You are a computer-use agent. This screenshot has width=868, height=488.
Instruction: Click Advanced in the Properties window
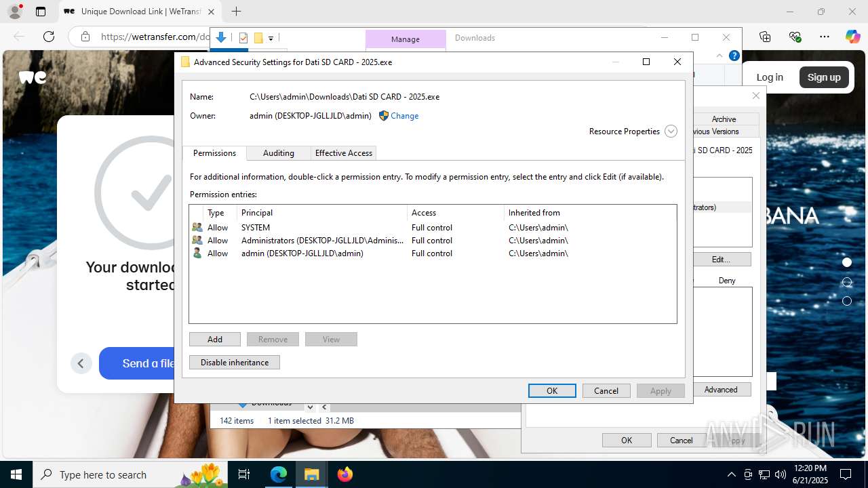coord(721,390)
